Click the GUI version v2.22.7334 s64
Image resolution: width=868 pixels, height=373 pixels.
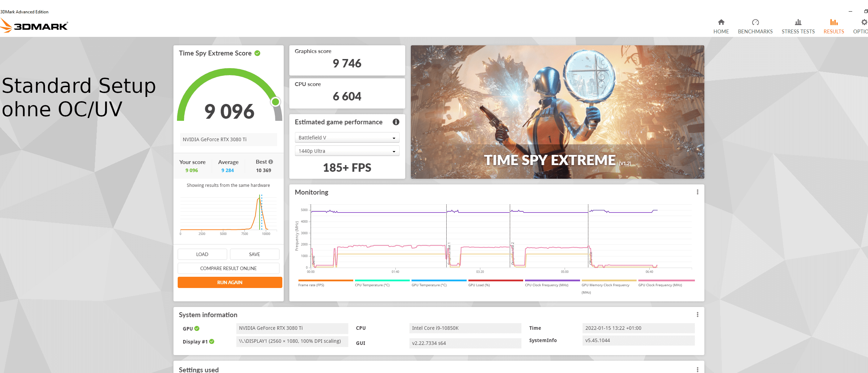(x=465, y=343)
